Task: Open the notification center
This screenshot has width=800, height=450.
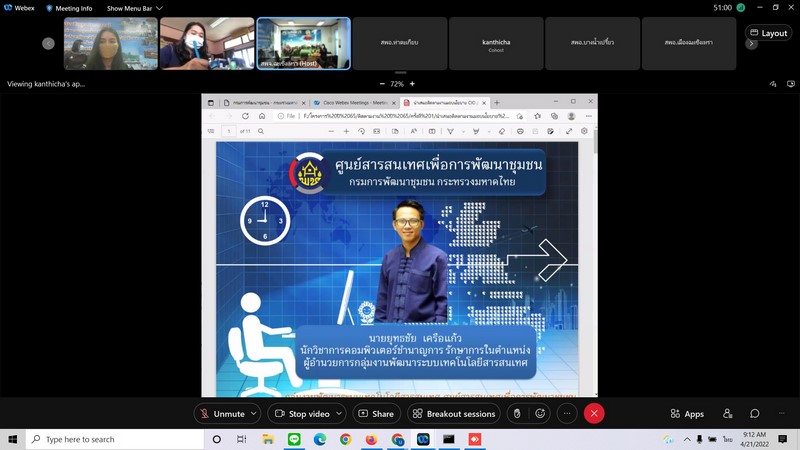Action: coord(783,439)
